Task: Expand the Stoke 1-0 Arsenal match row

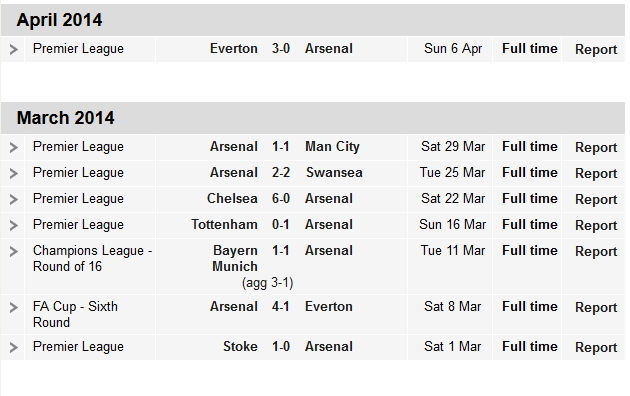Action: pyautogui.click(x=13, y=347)
